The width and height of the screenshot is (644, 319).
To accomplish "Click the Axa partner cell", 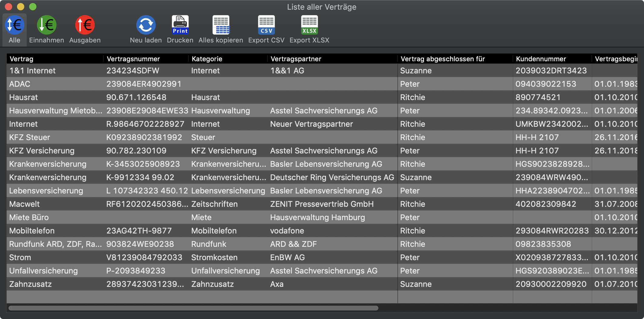I will coord(277,284).
